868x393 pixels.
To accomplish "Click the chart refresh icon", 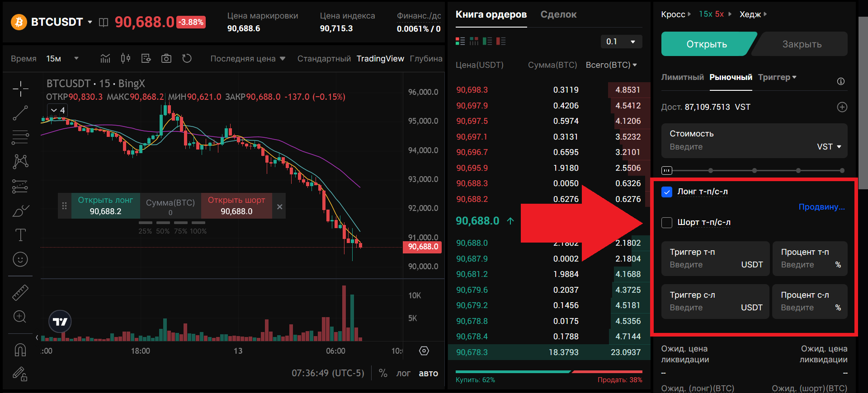I will [x=187, y=59].
